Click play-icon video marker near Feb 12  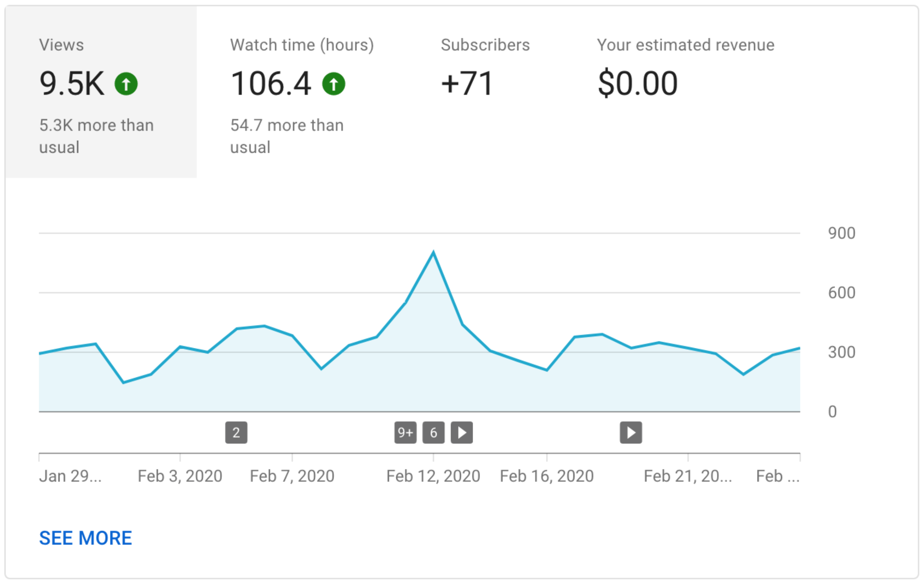[462, 433]
